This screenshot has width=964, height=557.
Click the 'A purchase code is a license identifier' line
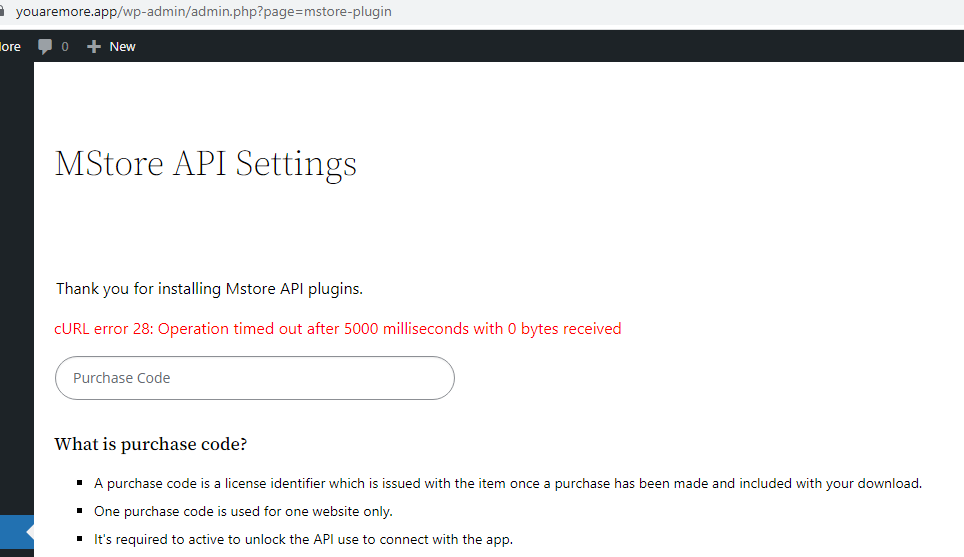click(508, 484)
